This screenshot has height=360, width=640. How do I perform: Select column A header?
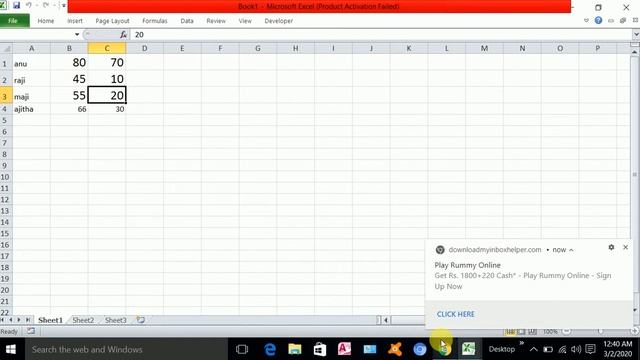tap(31, 49)
